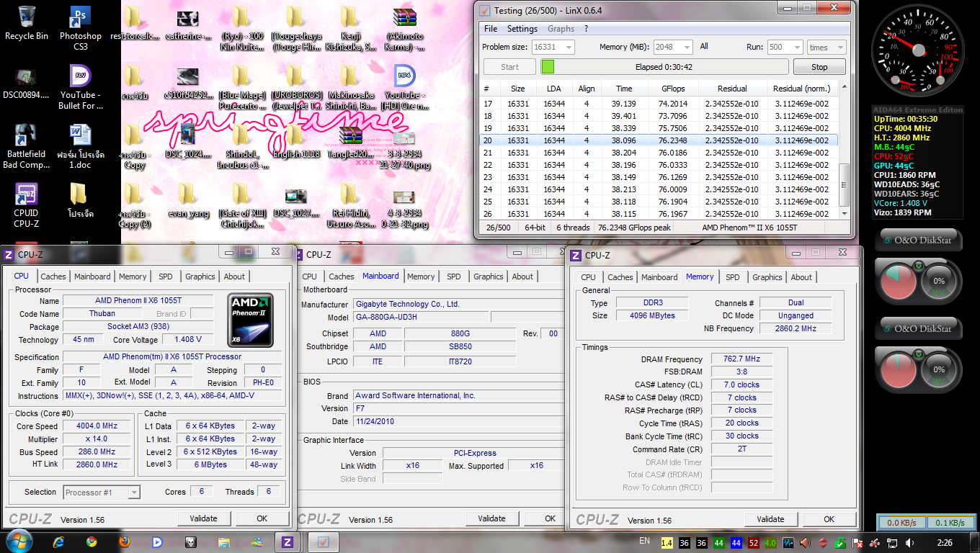
Task: Click Validate in the CPU-Z Memory window
Action: pos(770,519)
